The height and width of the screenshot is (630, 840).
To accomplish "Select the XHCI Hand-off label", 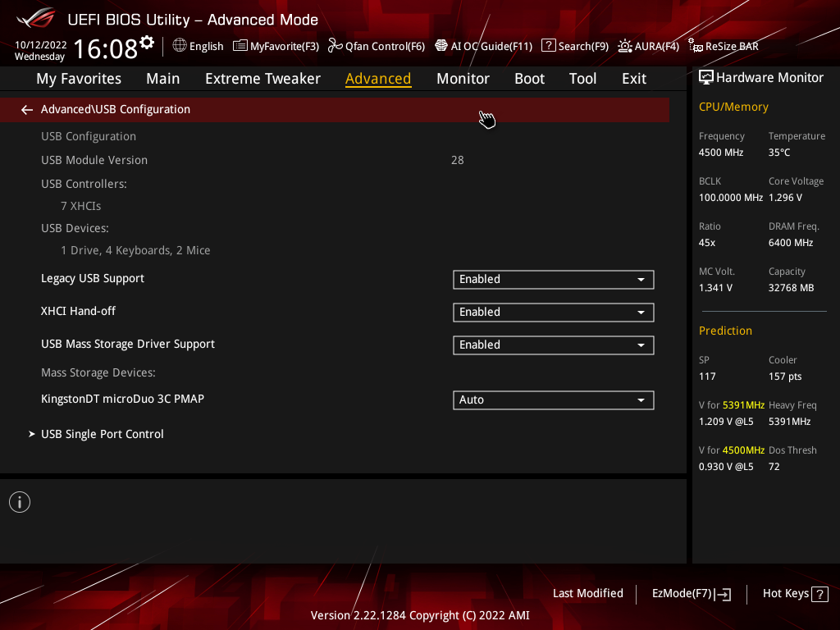I will tap(78, 311).
